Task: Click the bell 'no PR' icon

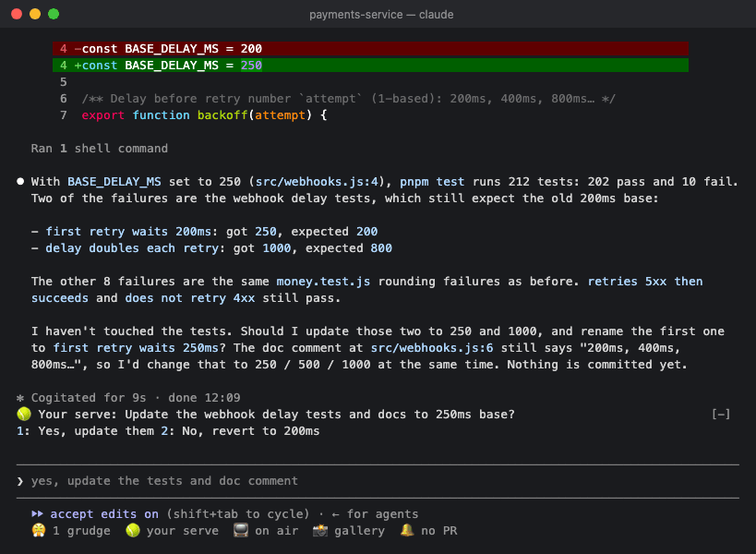Action: pos(407,530)
